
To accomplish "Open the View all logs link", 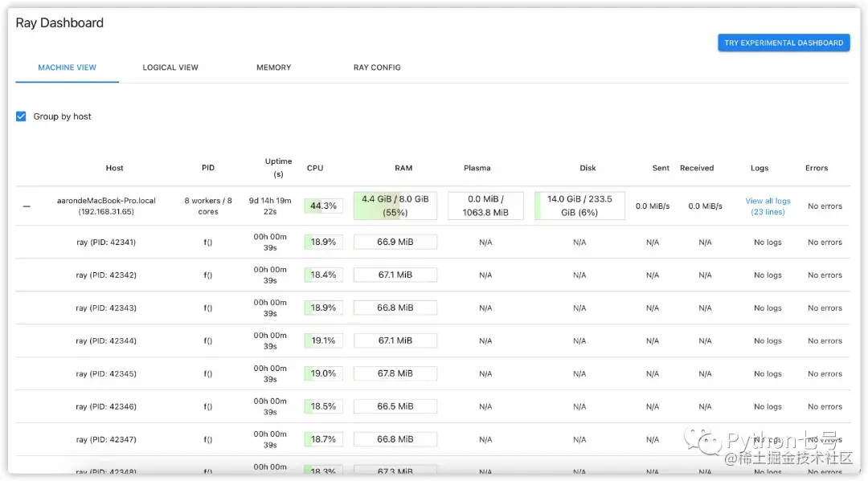I will coord(768,206).
